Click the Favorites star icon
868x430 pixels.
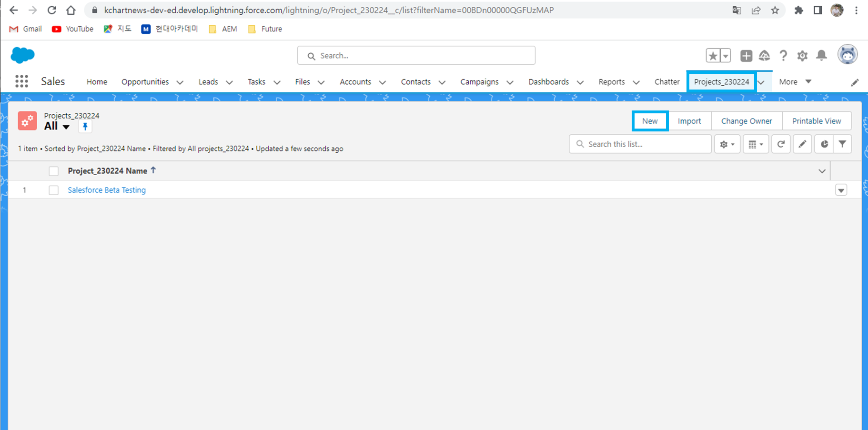point(713,56)
